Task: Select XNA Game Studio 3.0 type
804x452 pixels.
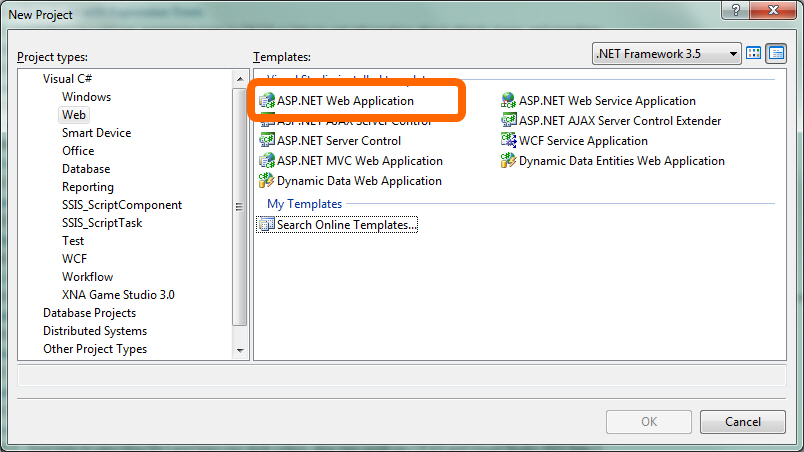Action: [118, 295]
